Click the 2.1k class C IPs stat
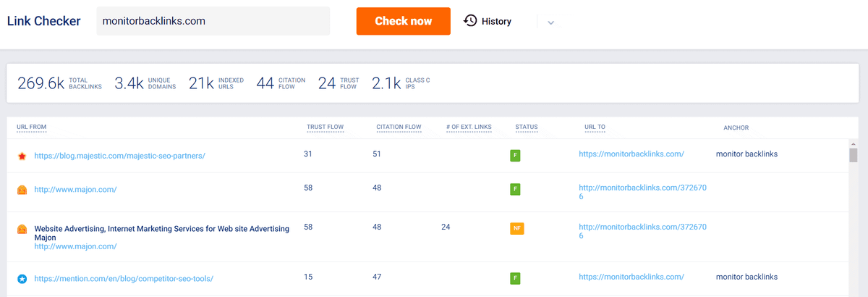This screenshot has height=297, width=868. [x=401, y=83]
